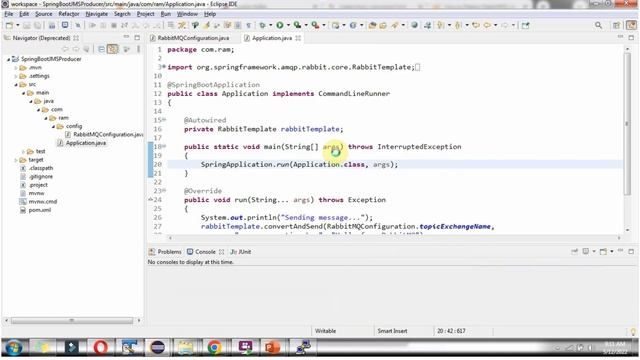
Task: Click the Next Annotation arrow icon
Action: coord(440,25)
